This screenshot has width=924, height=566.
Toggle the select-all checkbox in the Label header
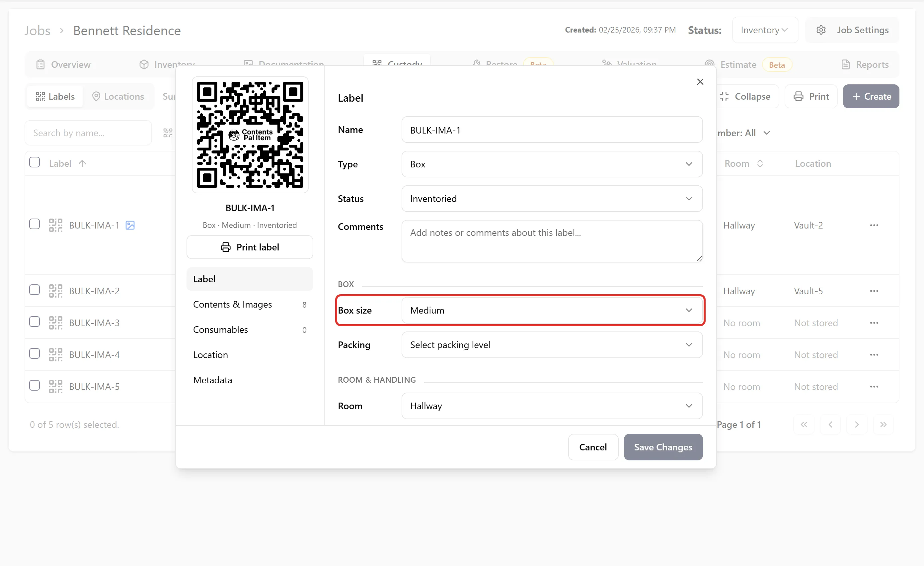tap(35, 162)
